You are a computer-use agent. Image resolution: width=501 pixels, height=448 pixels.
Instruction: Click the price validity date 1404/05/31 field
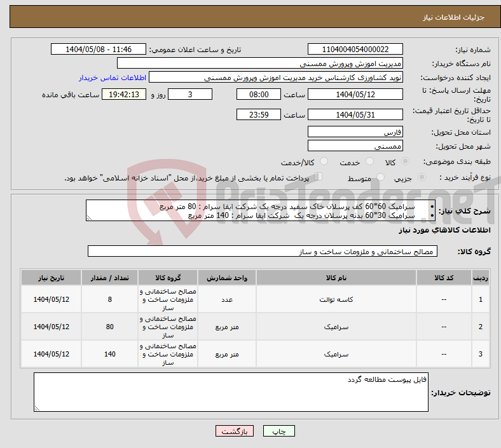(x=355, y=114)
